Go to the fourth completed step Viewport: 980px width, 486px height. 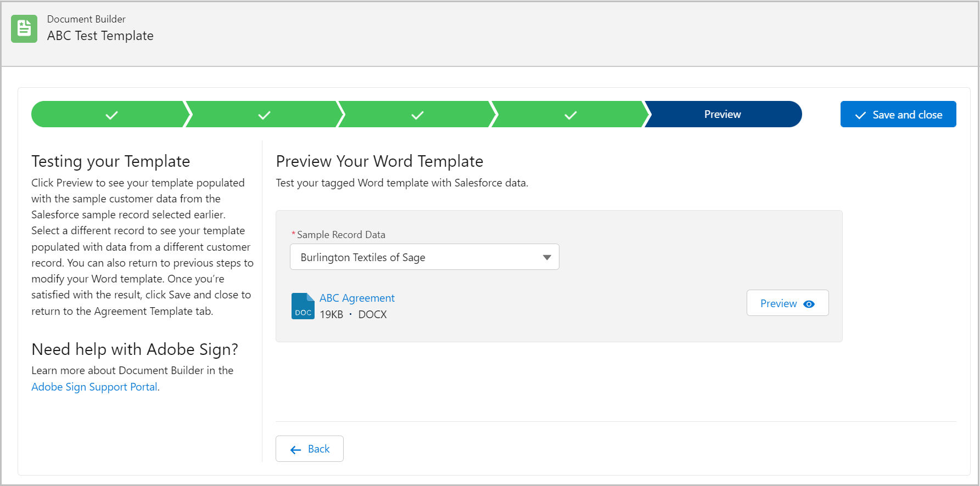tap(570, 114)
